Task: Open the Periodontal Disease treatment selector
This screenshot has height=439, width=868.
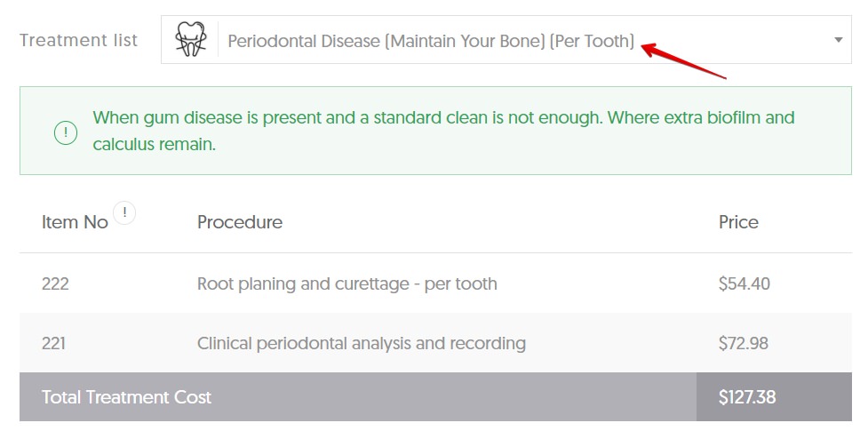Action: coord(431,41)
